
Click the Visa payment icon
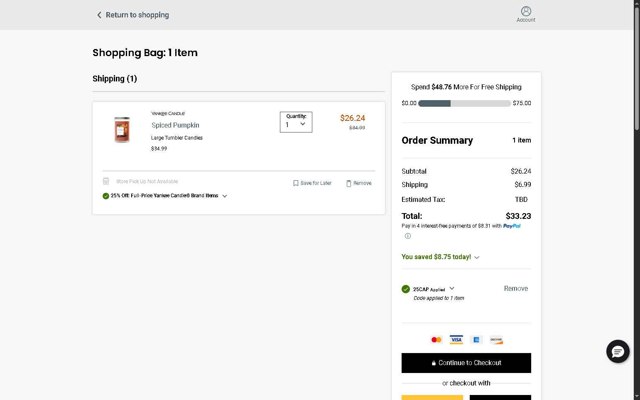[456, 340]
